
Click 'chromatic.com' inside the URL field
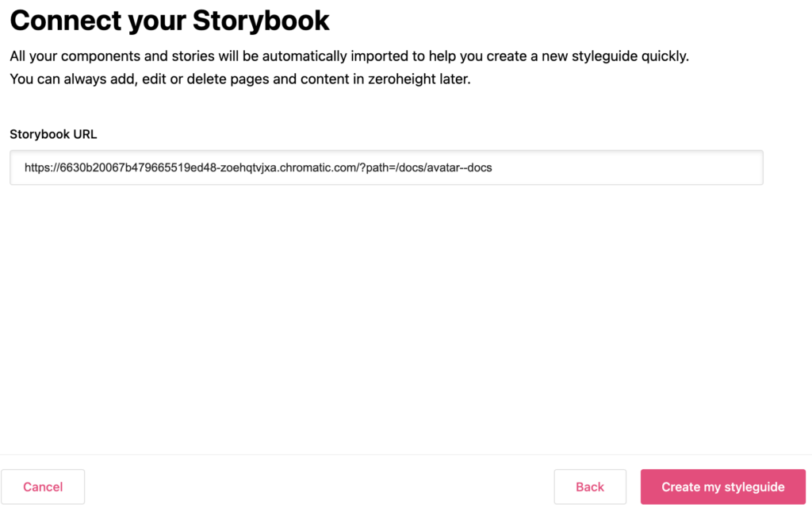pyautogui.click(x=320, y=168)
